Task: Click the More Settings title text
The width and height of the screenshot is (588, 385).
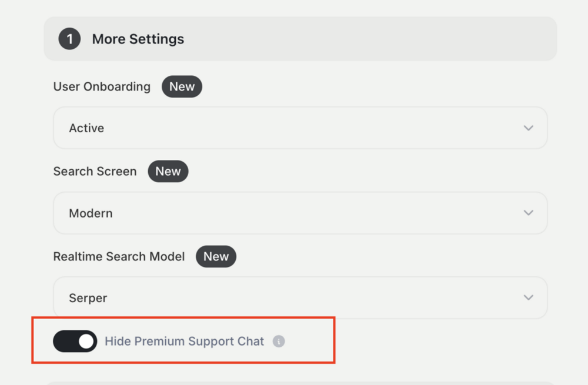Action: 138,39
